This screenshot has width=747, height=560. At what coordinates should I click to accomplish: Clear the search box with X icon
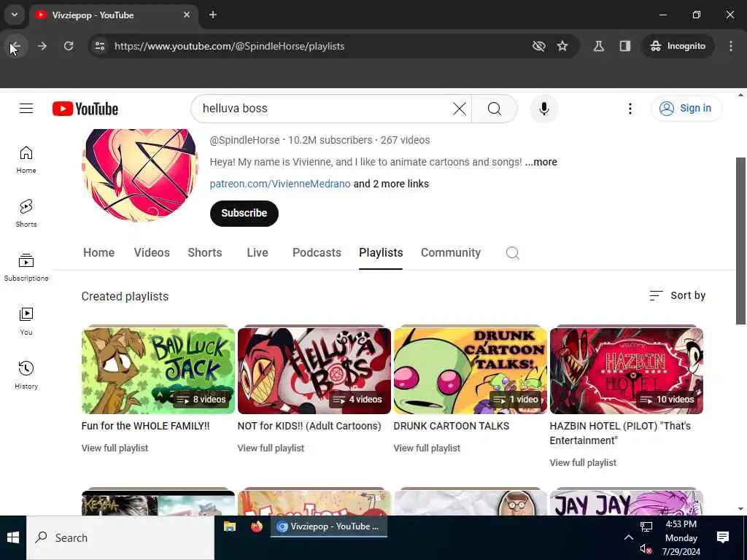(460, 109)
